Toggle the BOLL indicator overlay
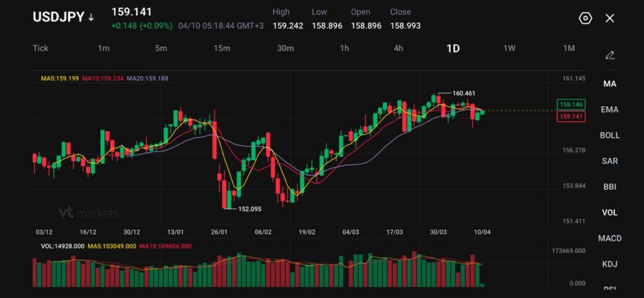This screenshot has width=644, height=298. 609,135
